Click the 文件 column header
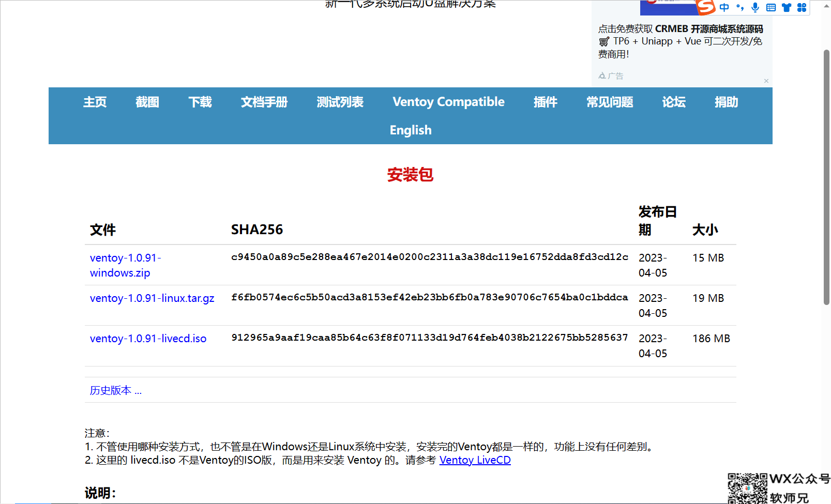 click(103, 230)
